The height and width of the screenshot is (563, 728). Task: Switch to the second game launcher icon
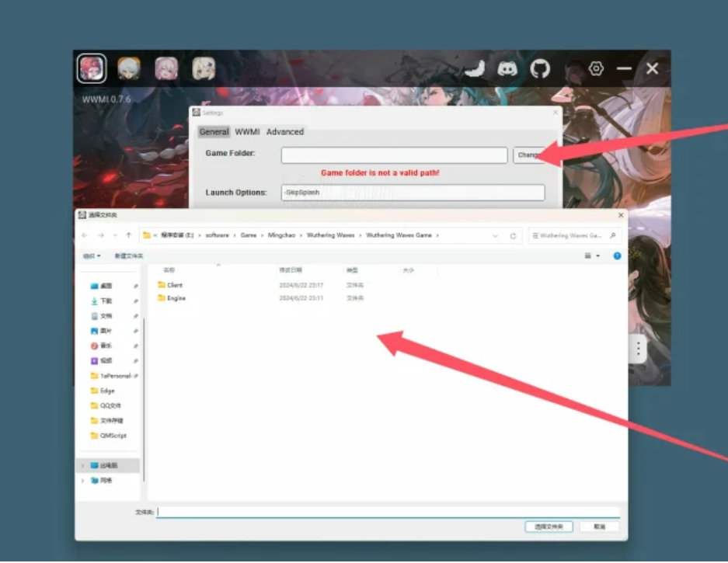point(129,69)
